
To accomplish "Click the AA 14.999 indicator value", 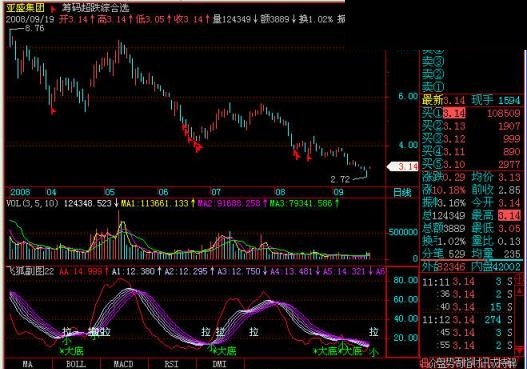I will [82, 271].
